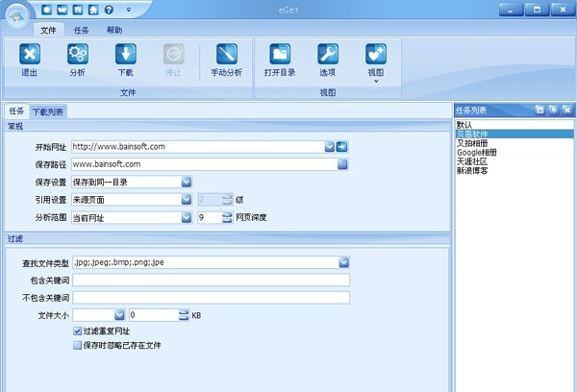This screenshot has height=392, width=577.
Task: Select 默认 in the task list
Action: (x=514, y=125)
